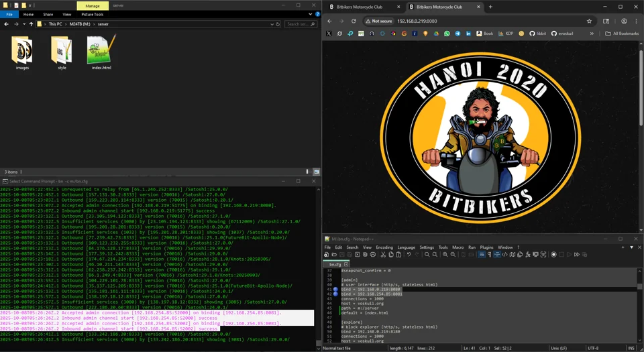Click the browser address bar URL
Viewport: 644px width, 352px height.
point(417,21)
